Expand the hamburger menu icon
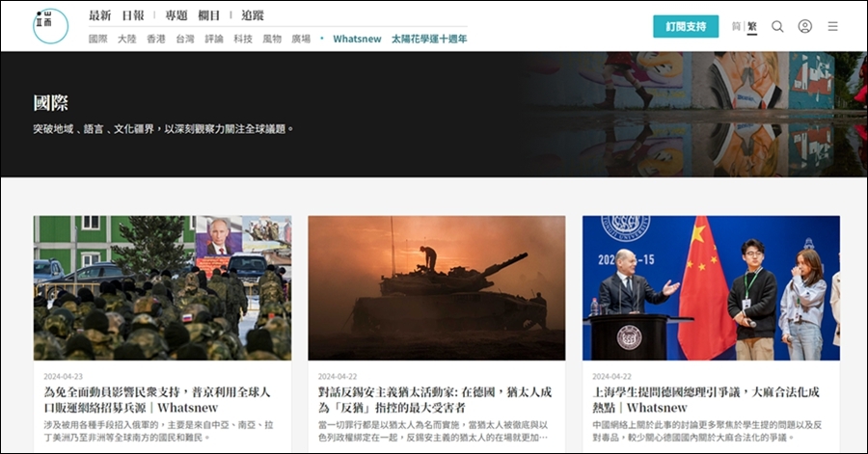Screen dimensions: 868x454 point(832,26)
